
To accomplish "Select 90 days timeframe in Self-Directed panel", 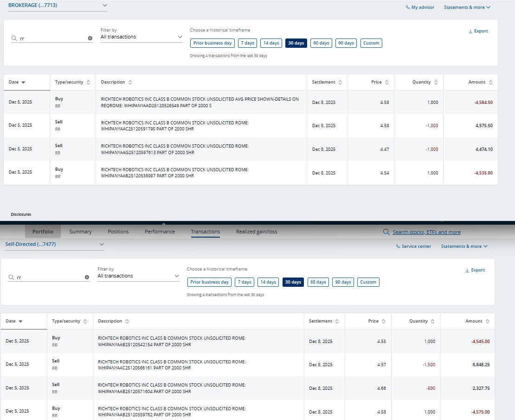I will [x=343, y=282].
